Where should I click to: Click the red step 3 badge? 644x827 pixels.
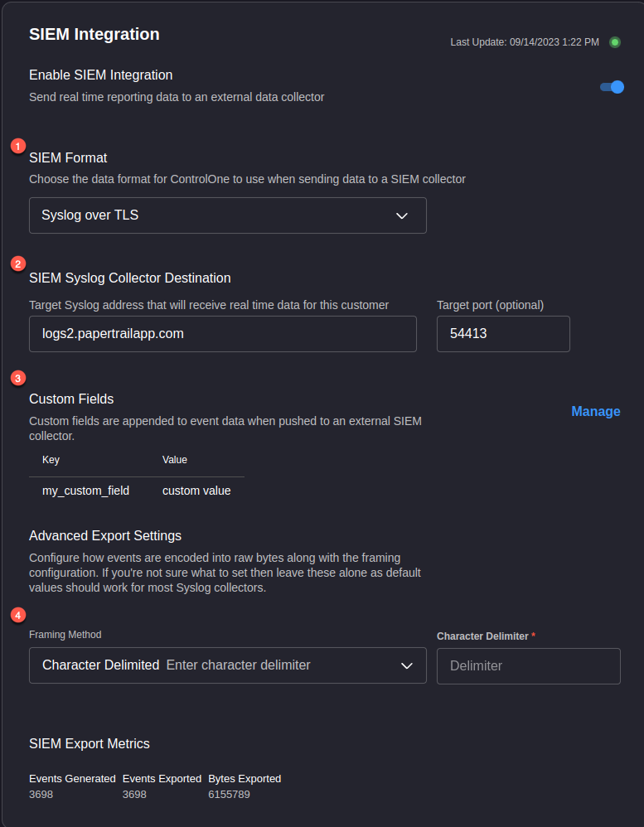click(x=18, y=378)
